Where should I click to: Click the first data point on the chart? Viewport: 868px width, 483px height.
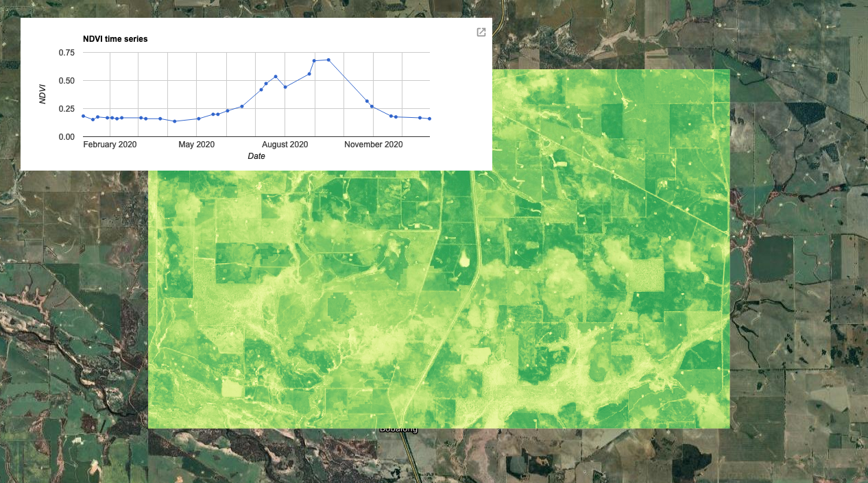[x=83, y=116]
